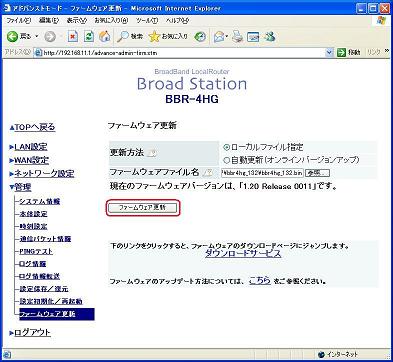Image resolution: width=393 pixels, height=362 pixels.
Task: Click the IE Forward arrow button
Action: [x=50, y=37]
